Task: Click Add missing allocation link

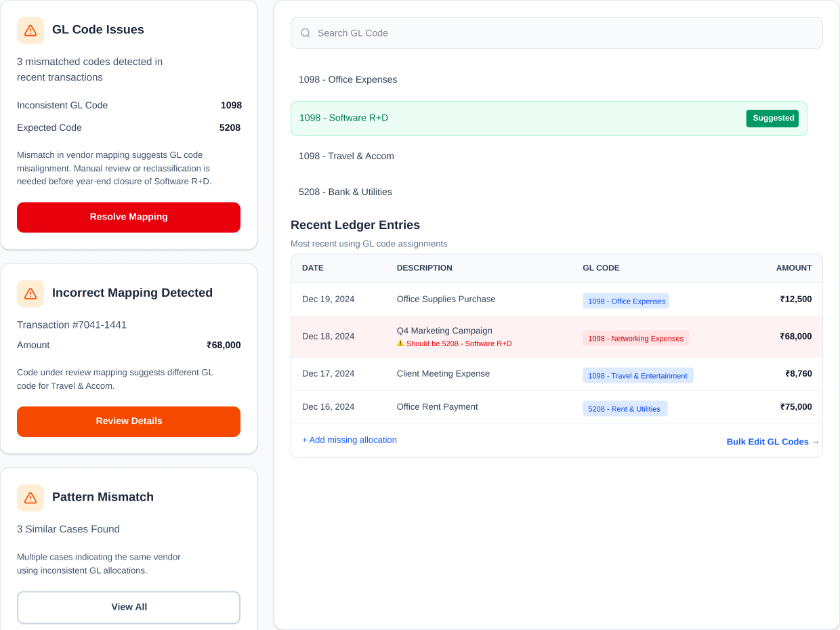Action: click(350, 440)
